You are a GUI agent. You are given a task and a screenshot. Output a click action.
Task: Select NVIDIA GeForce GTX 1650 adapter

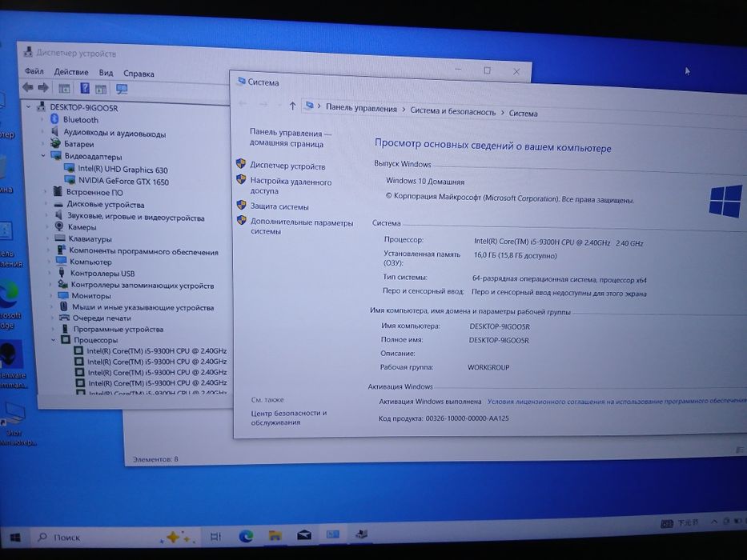[x=123, y=182]
